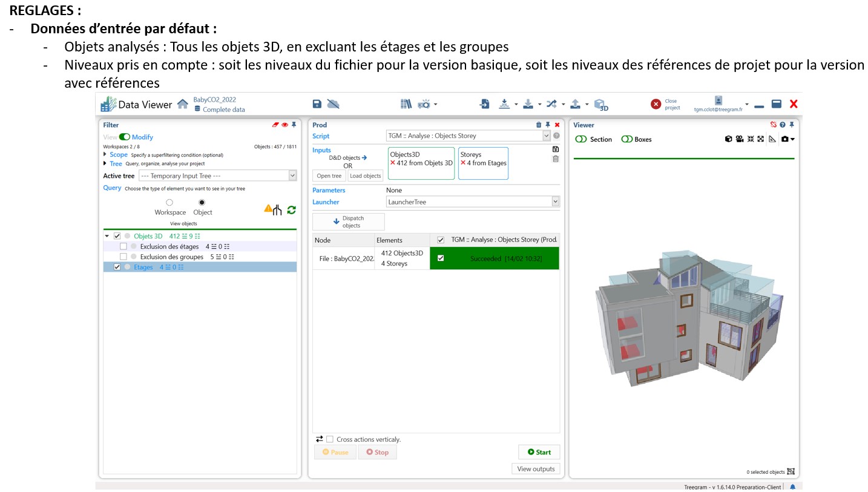Click the Home icon next to Data Viewer
The width and height of the screenshot is (868, 492).
click(x=182, y=104)
